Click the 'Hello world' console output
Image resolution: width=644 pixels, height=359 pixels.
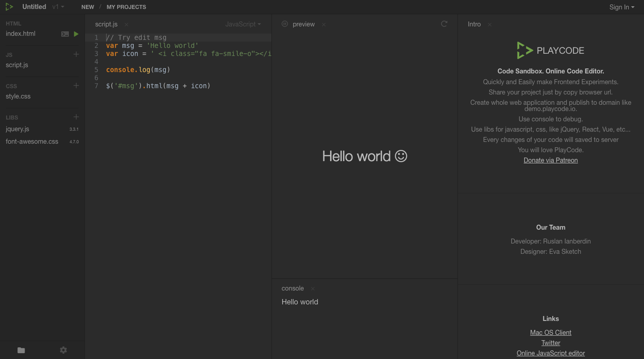click(300, 302)
